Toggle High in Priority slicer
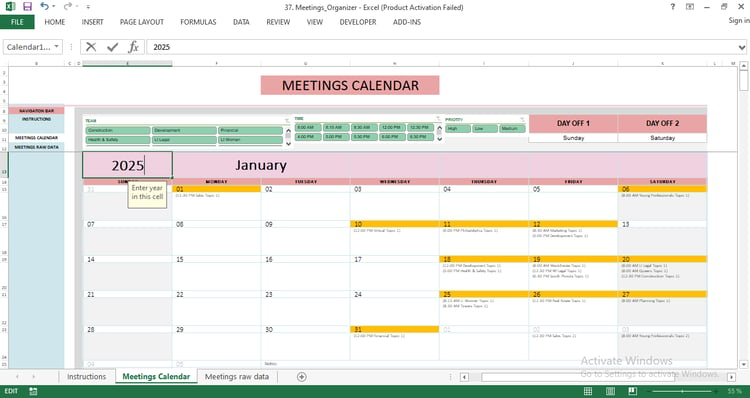750x398 pixels. [x=458, y=129]
